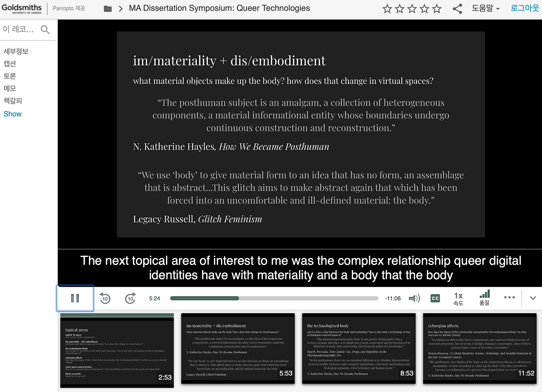This screenshot has height=392, width=542.
Task: Toggle closed captions CC button
Action: [x=435, y=298]
